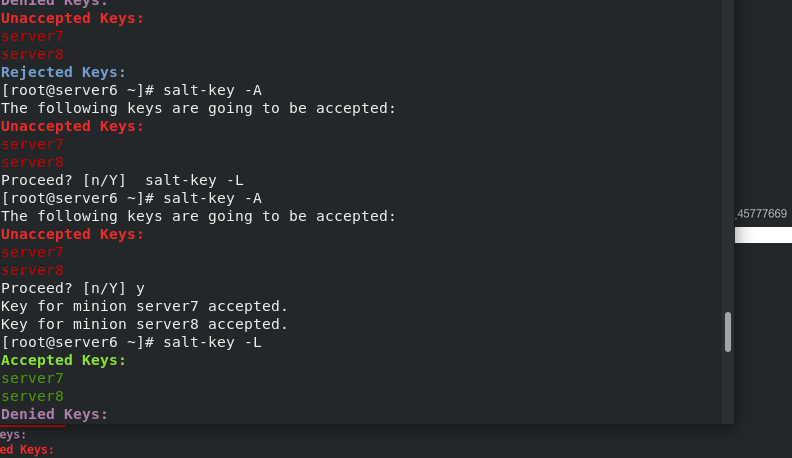792x458 pixels.
Task: Click the blue Rejected Keys heading
Action: [x=64, y=72]
